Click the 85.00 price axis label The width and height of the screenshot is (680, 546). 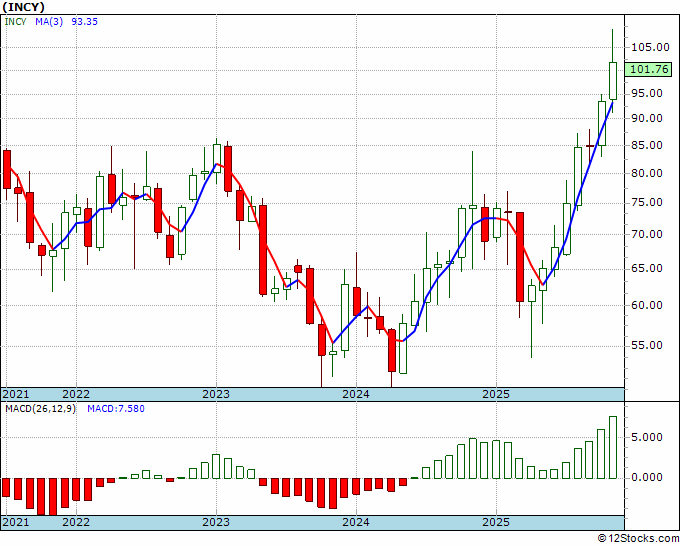(x=647, y=145)
